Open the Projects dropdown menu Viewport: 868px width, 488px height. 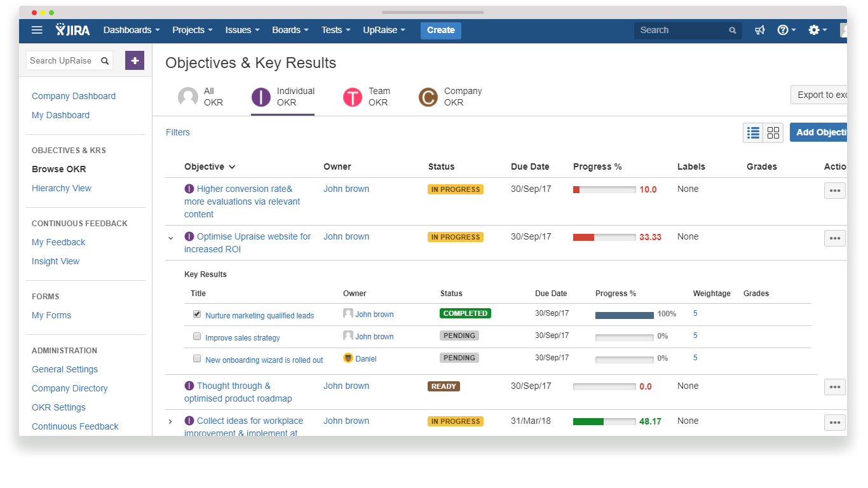pyautogui.click(x=192, y=30)
